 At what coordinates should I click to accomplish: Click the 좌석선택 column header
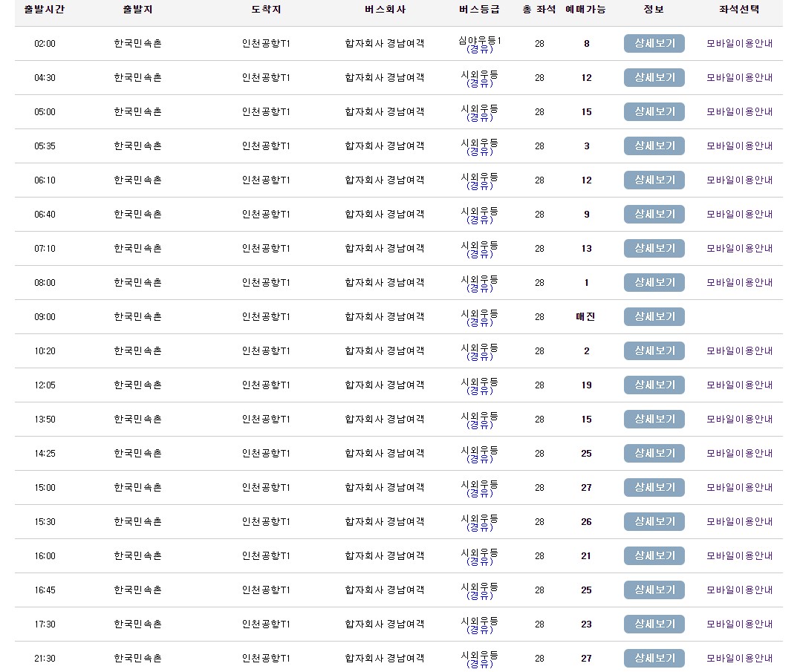739,10
